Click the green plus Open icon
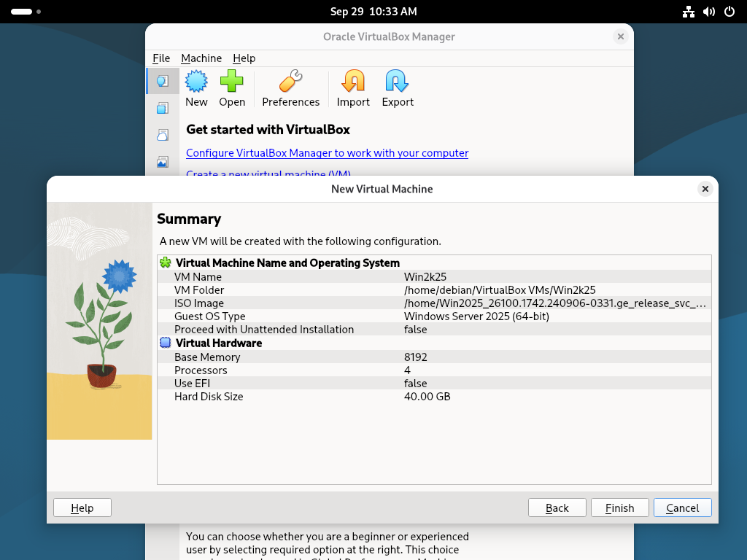Screen dimensions: 747x560 point(232,89)
